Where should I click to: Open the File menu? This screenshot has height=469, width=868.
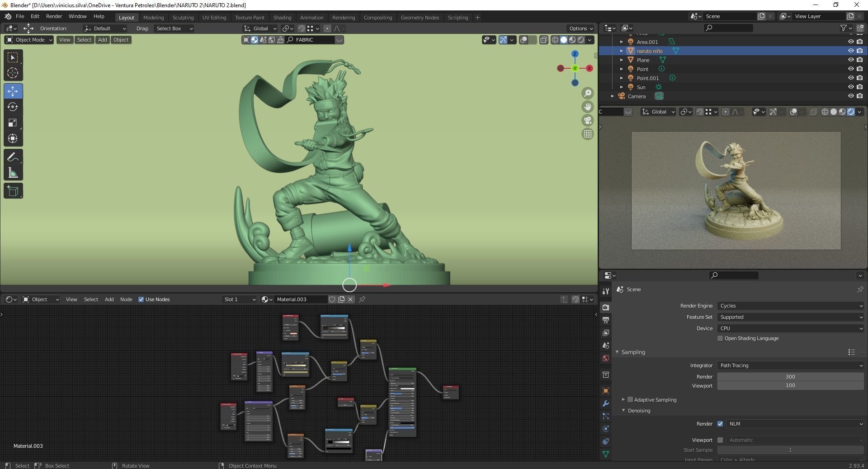coord(20,16)
